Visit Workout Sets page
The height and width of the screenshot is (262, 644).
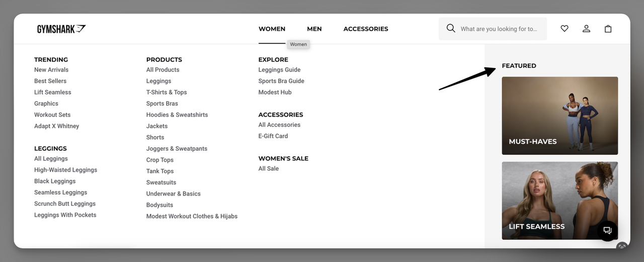pos(52,115)
